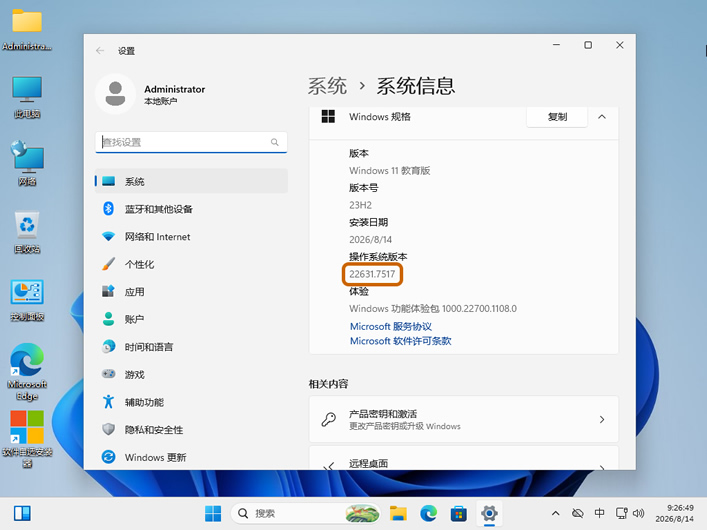
Task: Open the Administrator account profile picture
Action: coord(115,94)
